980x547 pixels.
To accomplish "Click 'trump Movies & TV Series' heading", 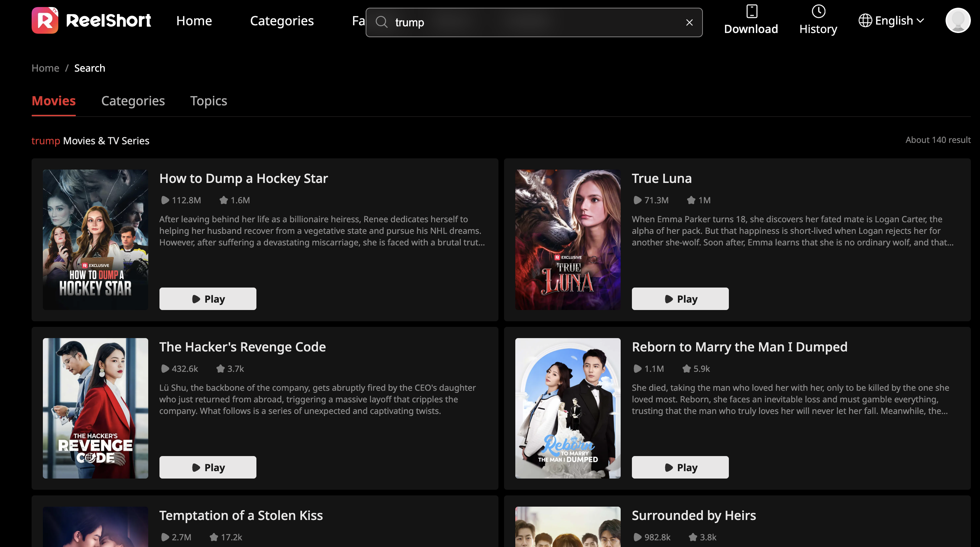I will pos(90,141).
